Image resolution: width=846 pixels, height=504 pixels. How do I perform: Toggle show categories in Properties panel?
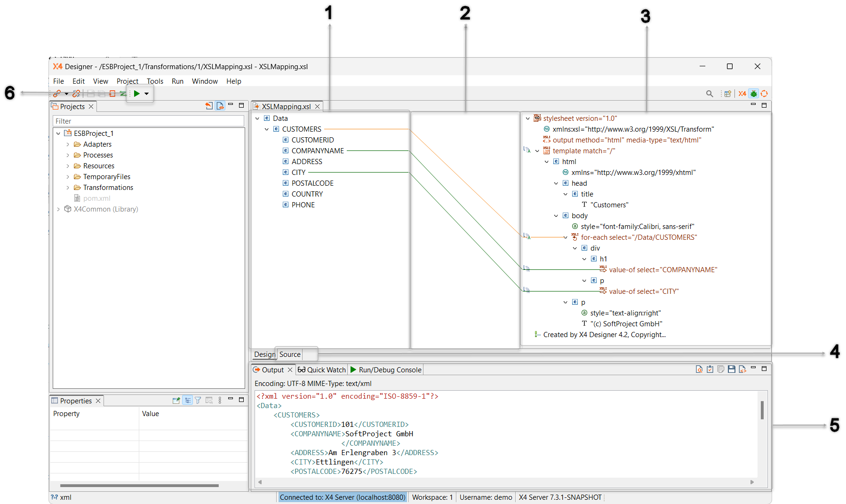187,401
